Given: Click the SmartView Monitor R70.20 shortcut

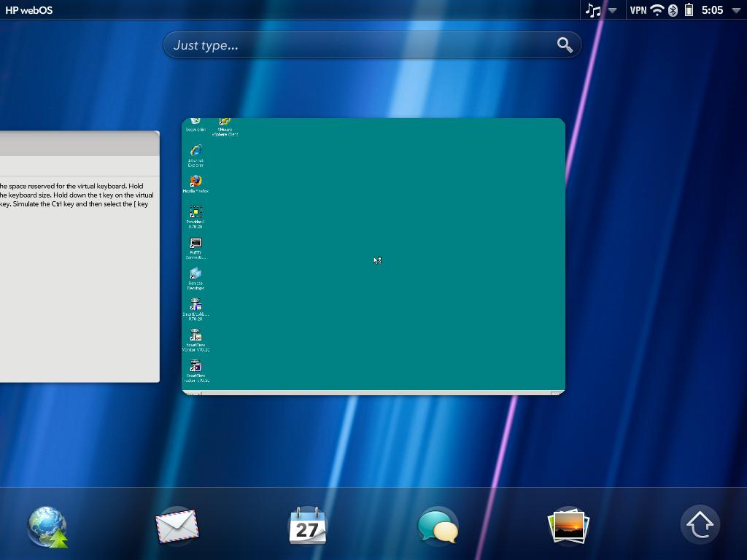Looking at the screenshot, I should [196, 340].
